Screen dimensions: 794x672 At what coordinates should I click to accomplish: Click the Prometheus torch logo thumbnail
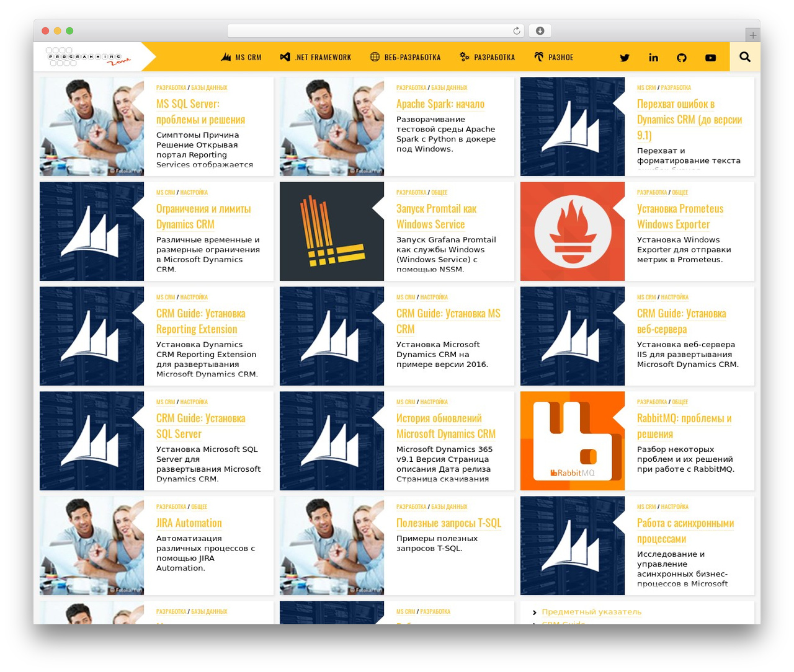point(573,231)
